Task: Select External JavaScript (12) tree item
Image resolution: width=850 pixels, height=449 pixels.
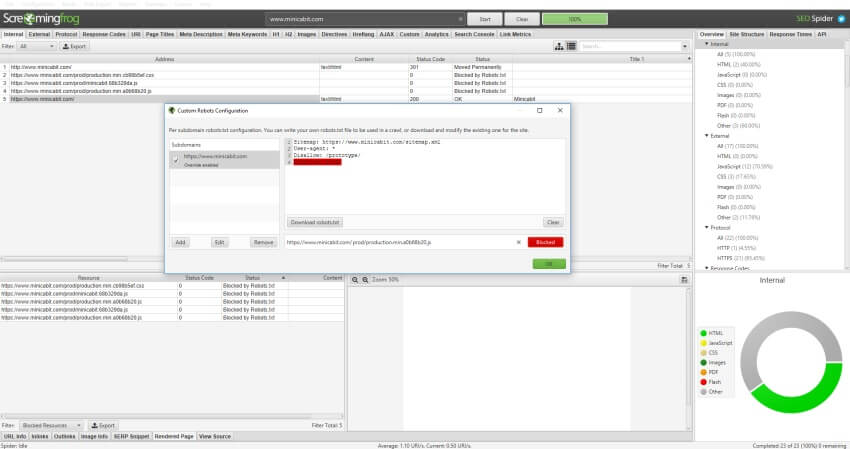Action: (745, 166)
